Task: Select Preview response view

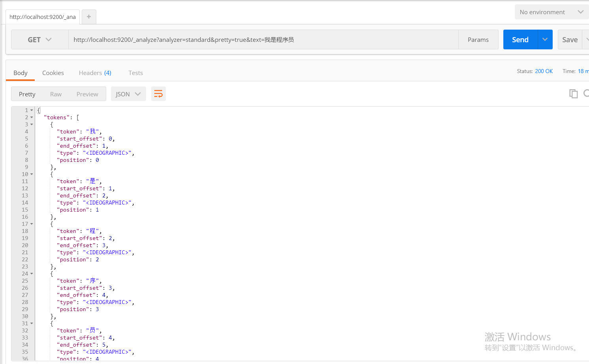Action: click(x=87, y=94)
